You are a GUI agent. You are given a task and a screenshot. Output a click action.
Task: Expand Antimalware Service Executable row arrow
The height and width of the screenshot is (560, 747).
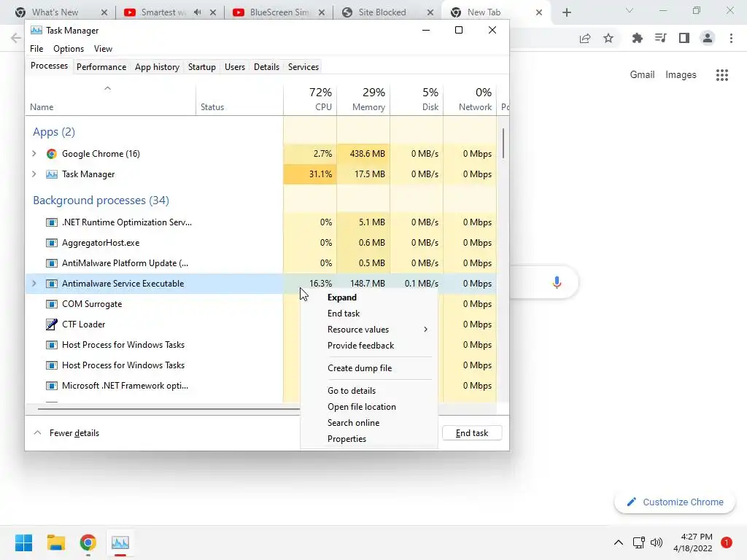(34, 284)
